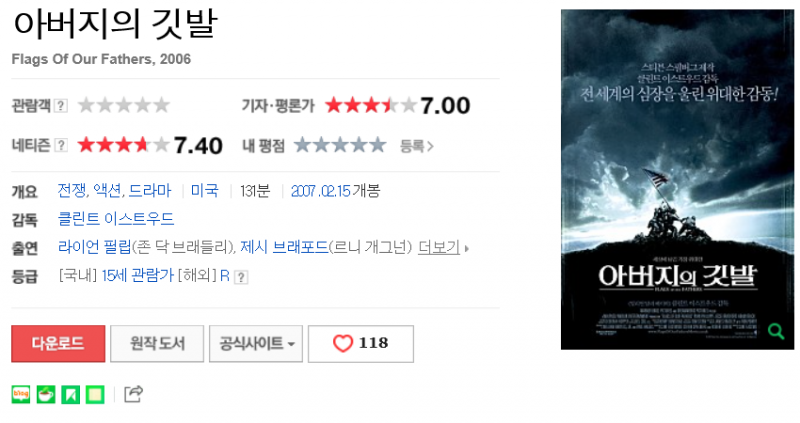Click 등록 to register my rating

point(416,146)
